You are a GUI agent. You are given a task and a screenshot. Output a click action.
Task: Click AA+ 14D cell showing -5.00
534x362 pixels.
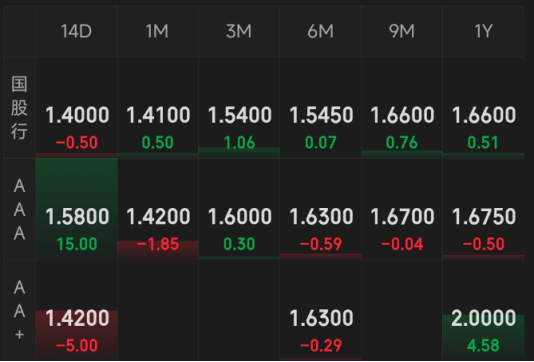(x=76, y=310)
